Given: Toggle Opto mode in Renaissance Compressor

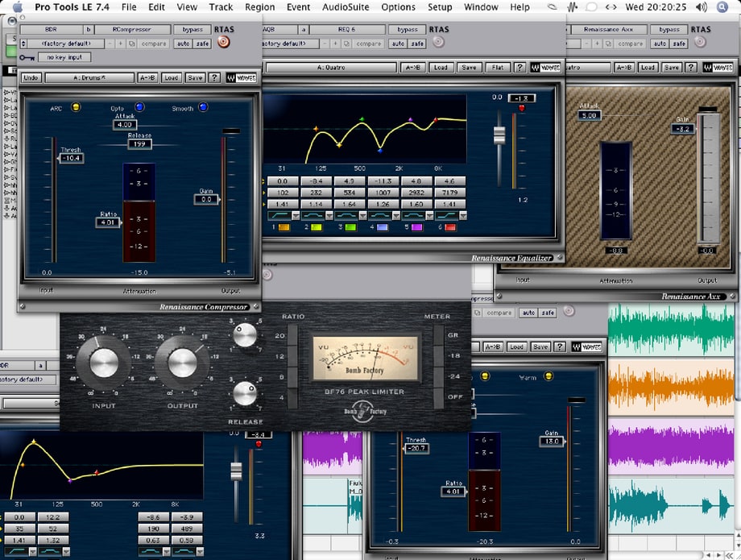Looking at the screenshot, I should [139, 107].
